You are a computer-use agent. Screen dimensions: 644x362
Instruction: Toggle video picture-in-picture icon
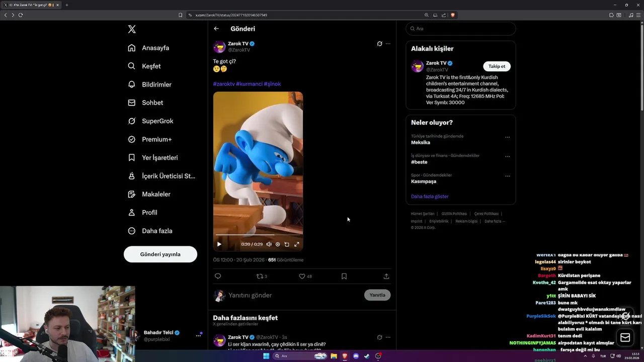click(x=287, y=244)
